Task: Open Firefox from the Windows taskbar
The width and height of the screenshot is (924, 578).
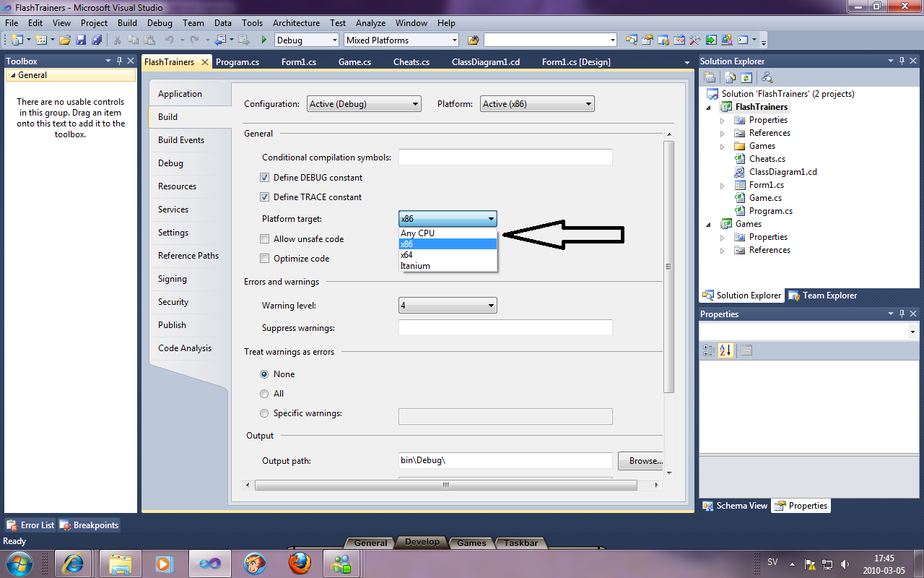Action: click(x=300, y=562)
